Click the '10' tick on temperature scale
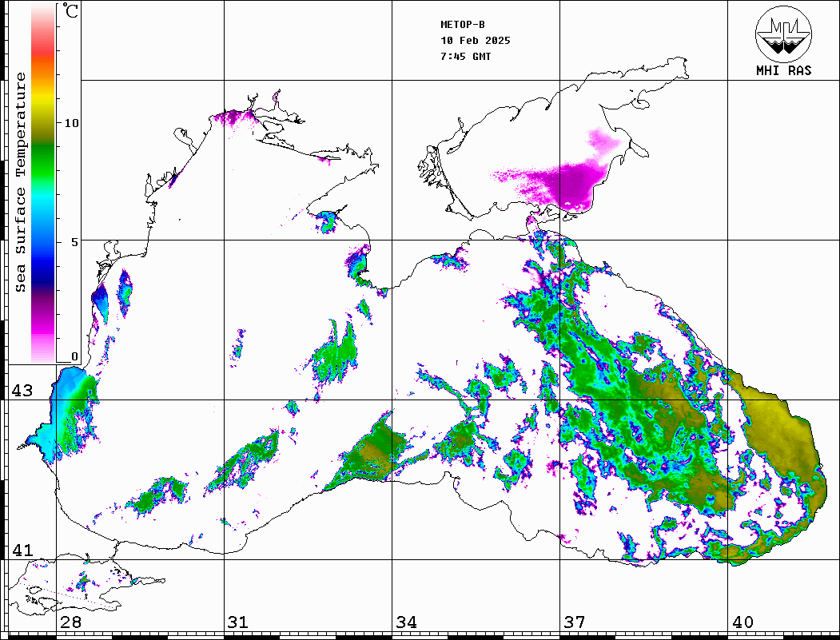The image size is (840, 640). 70,123
